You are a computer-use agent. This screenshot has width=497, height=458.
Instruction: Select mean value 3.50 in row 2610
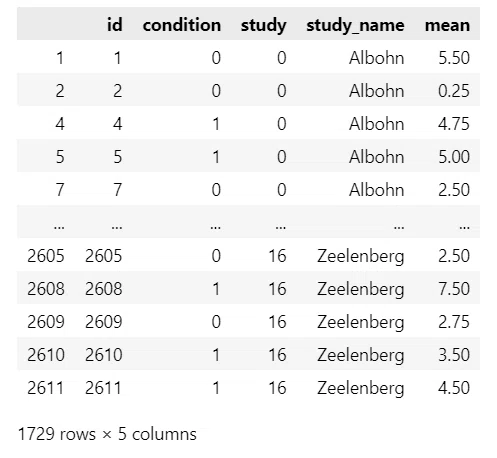pyautogui.click(x=454, y=355)
